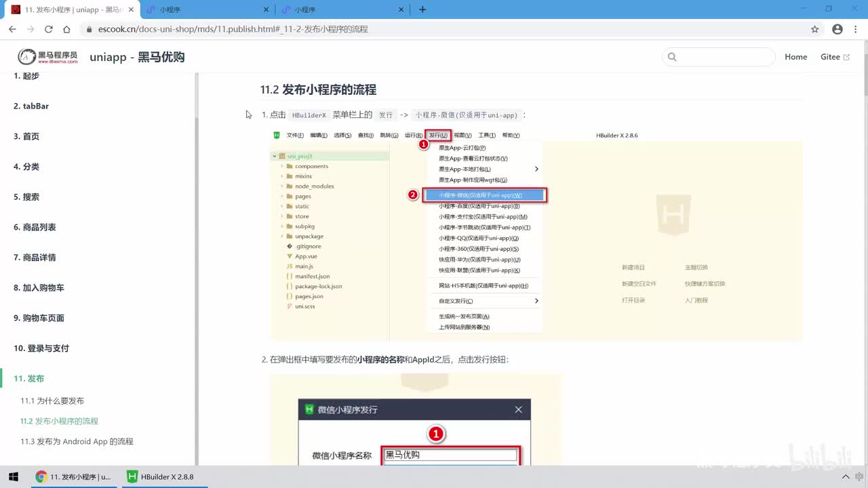Click the HBuilderX menu screenshot image
868x488 pixels.
click(536, 235)
